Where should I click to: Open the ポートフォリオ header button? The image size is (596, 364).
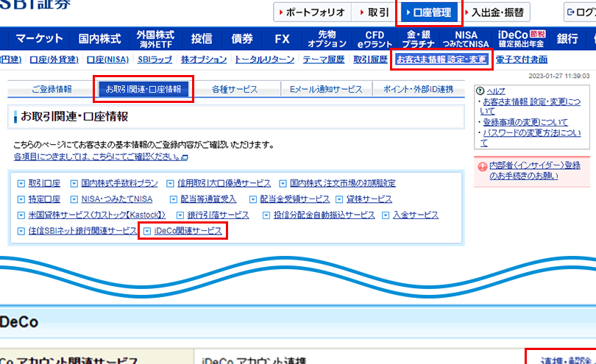point(310,13)
